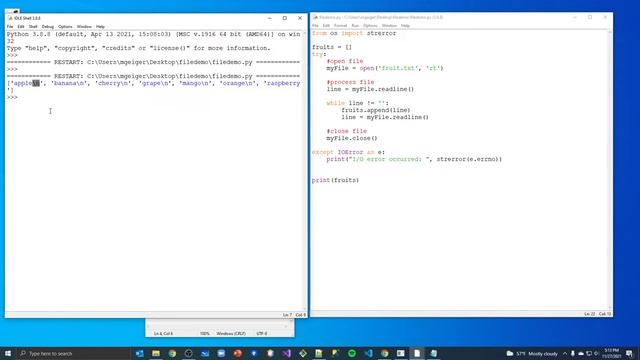Click the 'from os import strerror' line
This screenshot has height=360, width=640.
[x=354, y=33]
